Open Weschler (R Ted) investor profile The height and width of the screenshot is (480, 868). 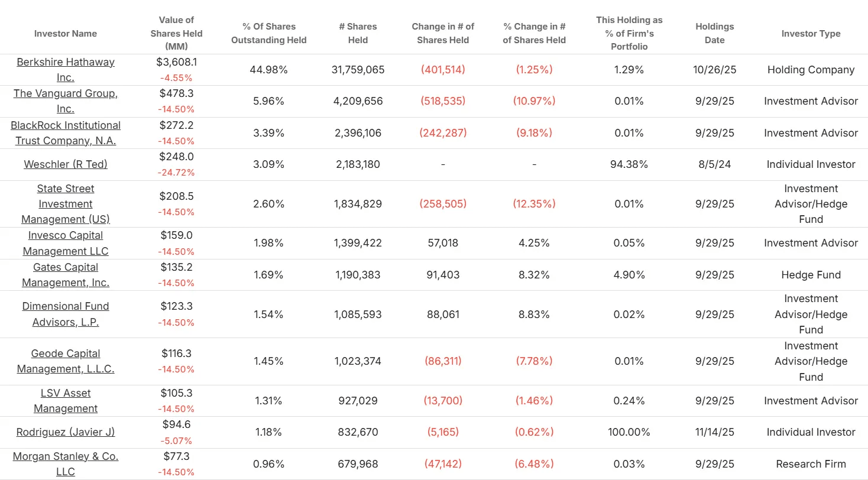(x=66, y=164)
